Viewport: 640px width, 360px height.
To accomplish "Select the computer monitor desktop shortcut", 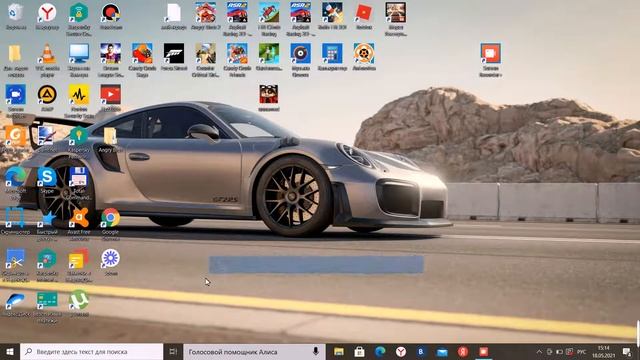I will pos(79,53).
